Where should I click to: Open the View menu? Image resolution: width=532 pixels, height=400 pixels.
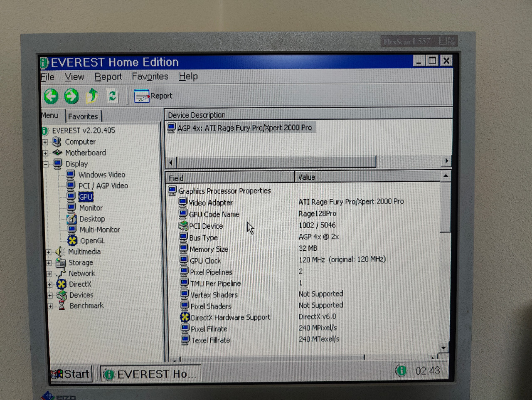coord(74,77)
